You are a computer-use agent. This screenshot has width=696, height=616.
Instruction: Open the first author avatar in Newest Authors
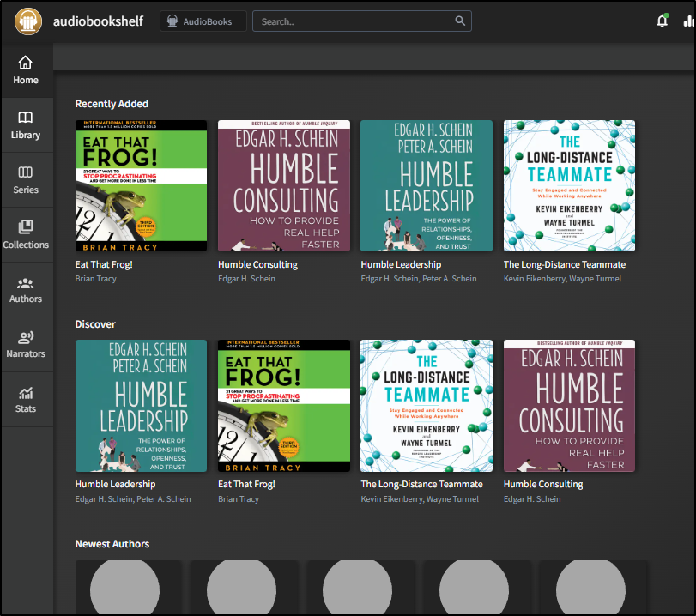[124, 588]
